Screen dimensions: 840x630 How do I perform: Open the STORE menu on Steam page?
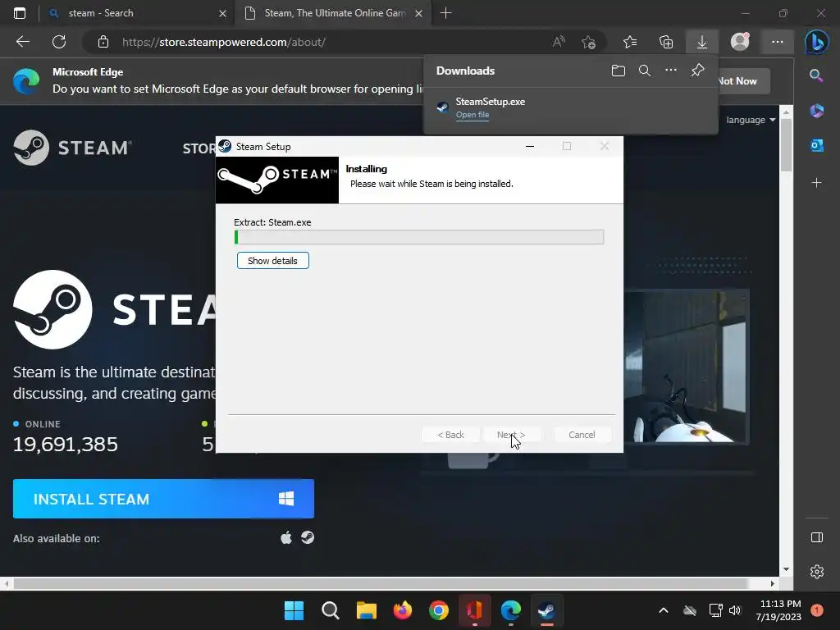tap(199, 148)
